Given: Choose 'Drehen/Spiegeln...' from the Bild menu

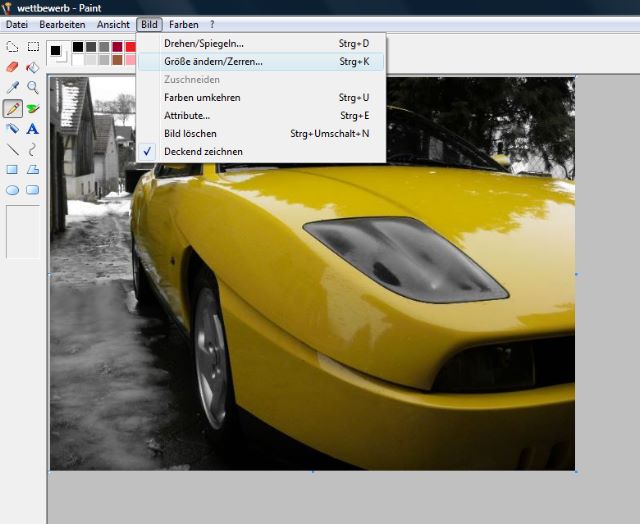Looking at the screenshot, I should click(203, 43).
